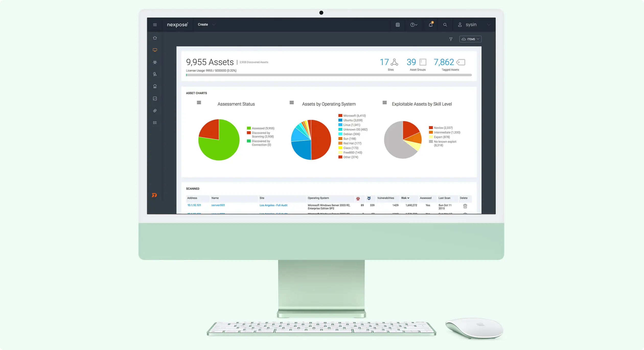Click the help question mark icon
This screenshot has width=644, height=350.
point(413,25)
